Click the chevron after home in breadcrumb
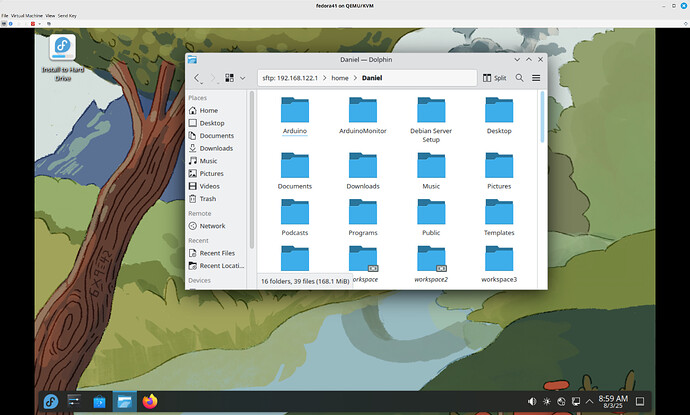690x415 pixels. tap(355, 77)
